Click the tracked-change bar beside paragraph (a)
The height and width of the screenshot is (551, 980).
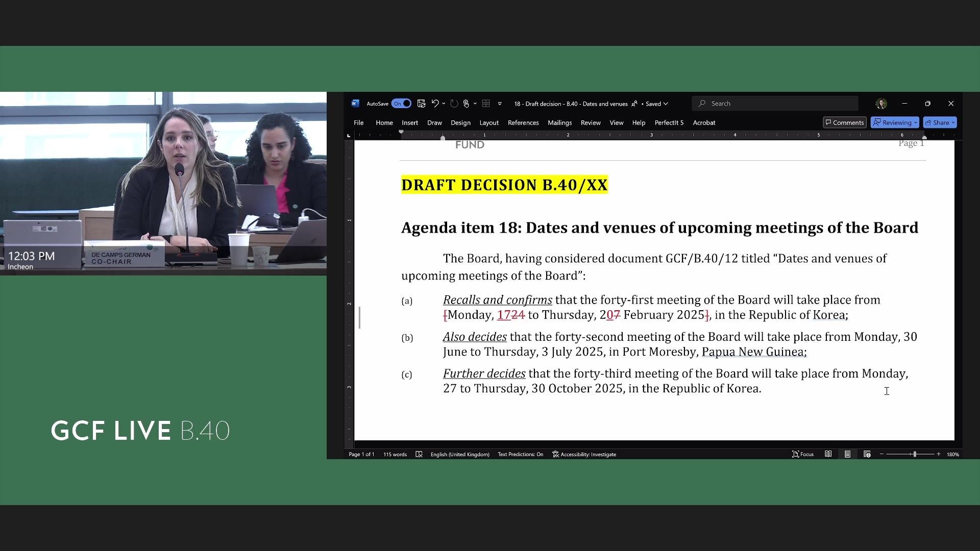[x=360, y=317]
